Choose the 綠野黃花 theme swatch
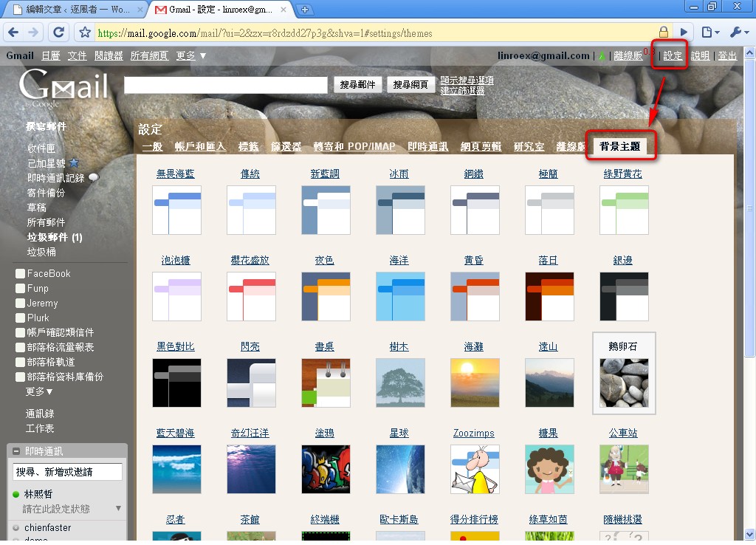The image size is (756, 545). 624,210
